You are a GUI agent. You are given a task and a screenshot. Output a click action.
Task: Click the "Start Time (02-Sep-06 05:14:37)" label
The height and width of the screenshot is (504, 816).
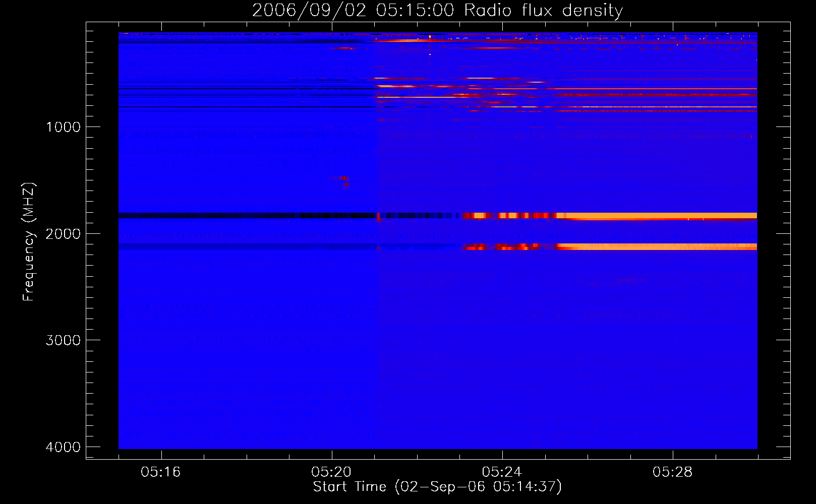[437, 487]
